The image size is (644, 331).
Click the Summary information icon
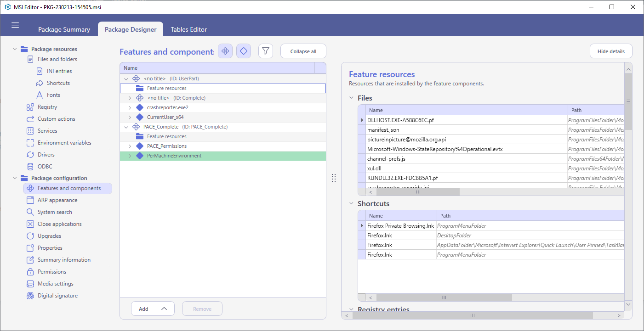pos(30,260)
